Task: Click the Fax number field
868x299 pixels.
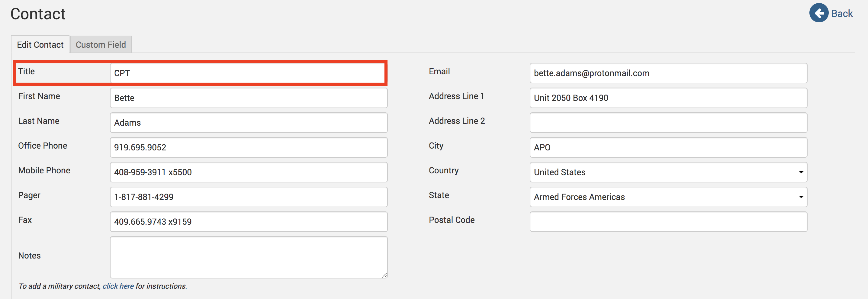Action: 249,222
